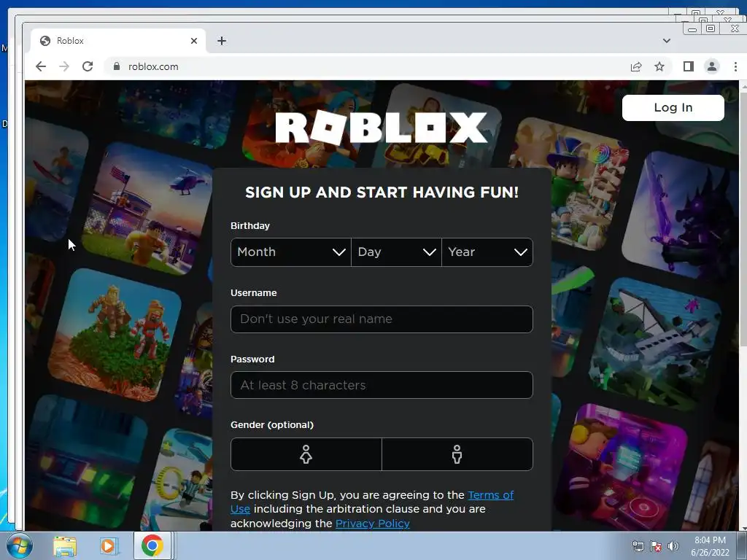Click the crashed airplane game thumbnail
The width and height of the screenshot is (747, 560).
click(656, 344)
